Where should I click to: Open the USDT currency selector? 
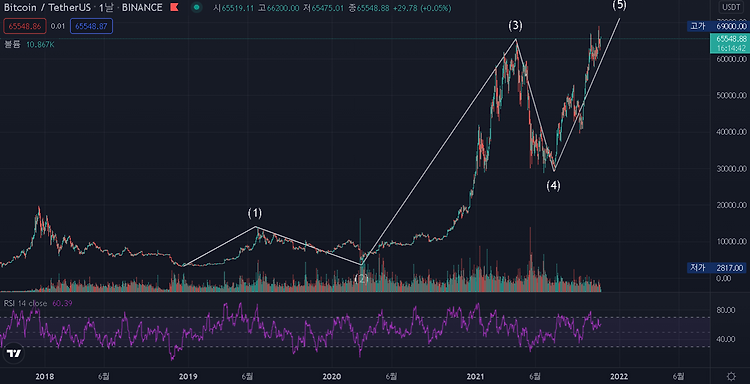[x=731, y=7]
